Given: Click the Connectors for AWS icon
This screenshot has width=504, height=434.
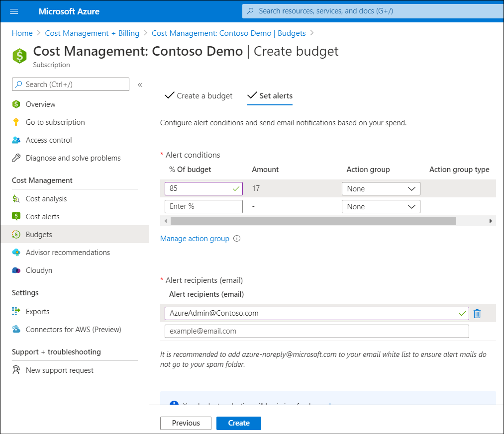Looking at the screenshot, I should tap(16, 329).
